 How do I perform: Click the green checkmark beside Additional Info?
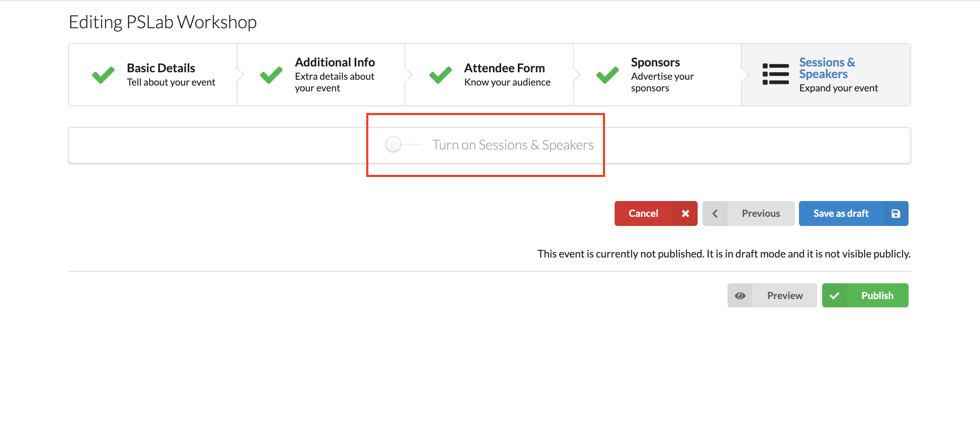[x=271, y=75]
